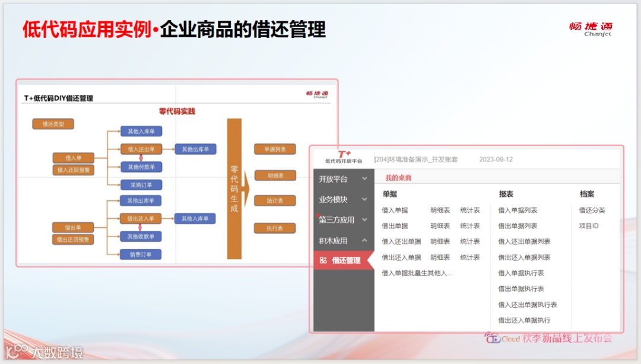
Task: Click the 档案 column heading
Action: click(587, 194)
